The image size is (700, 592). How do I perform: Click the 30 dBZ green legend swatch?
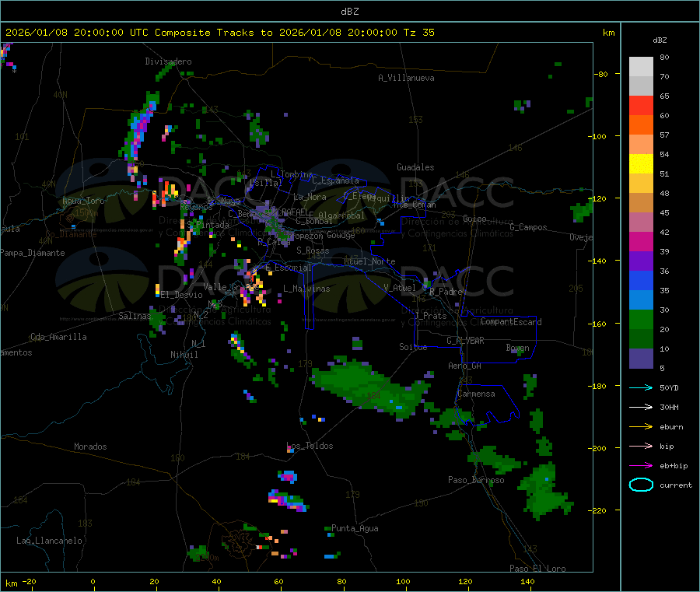[x=641, y=319]
